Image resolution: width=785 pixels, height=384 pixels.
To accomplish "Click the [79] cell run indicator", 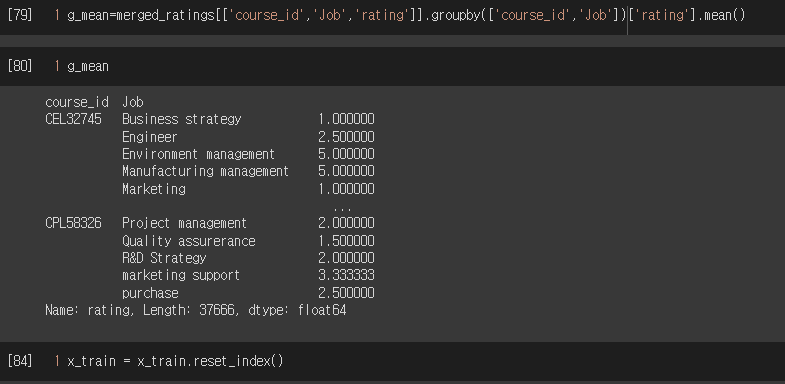I will [x=20, y=15].
